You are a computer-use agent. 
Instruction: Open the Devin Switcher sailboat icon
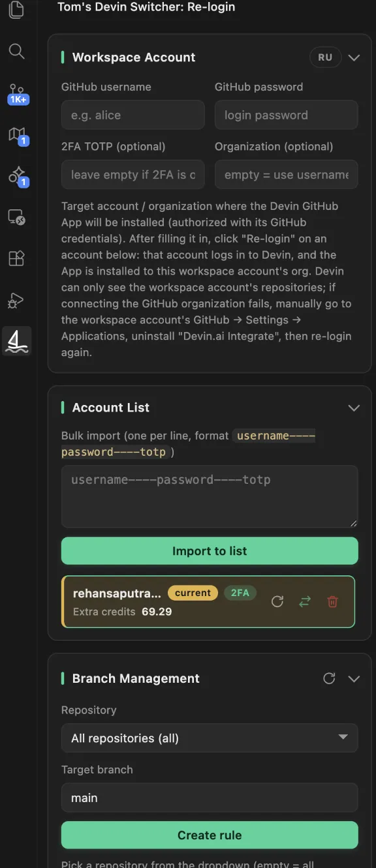(16, 341)
